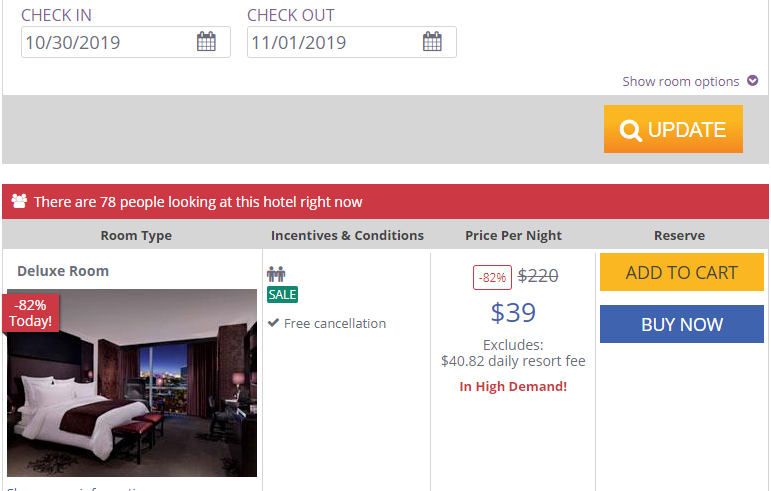Add the Deluxe Room to cart

coord(682,272)
